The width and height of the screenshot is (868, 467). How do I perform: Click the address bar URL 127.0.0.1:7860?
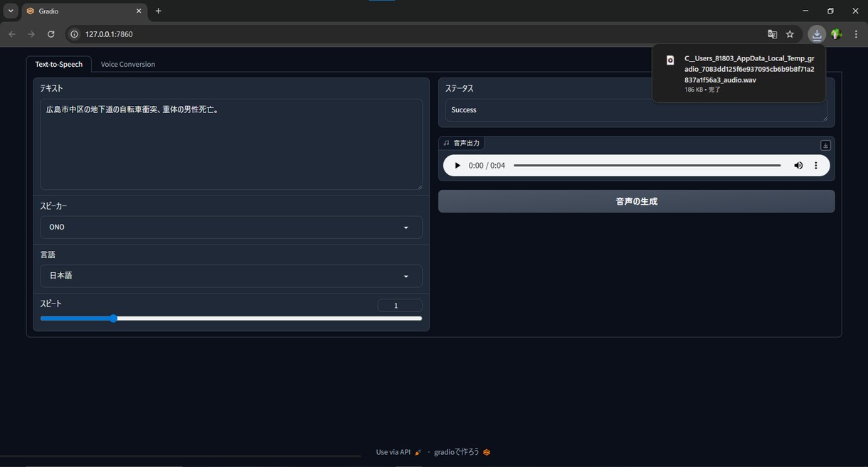(109, 34)
